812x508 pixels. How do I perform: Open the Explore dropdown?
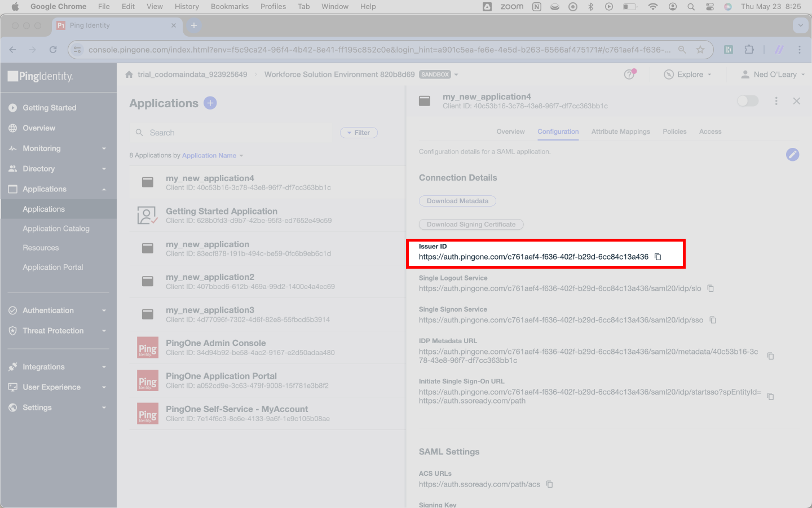pos(688,75)
